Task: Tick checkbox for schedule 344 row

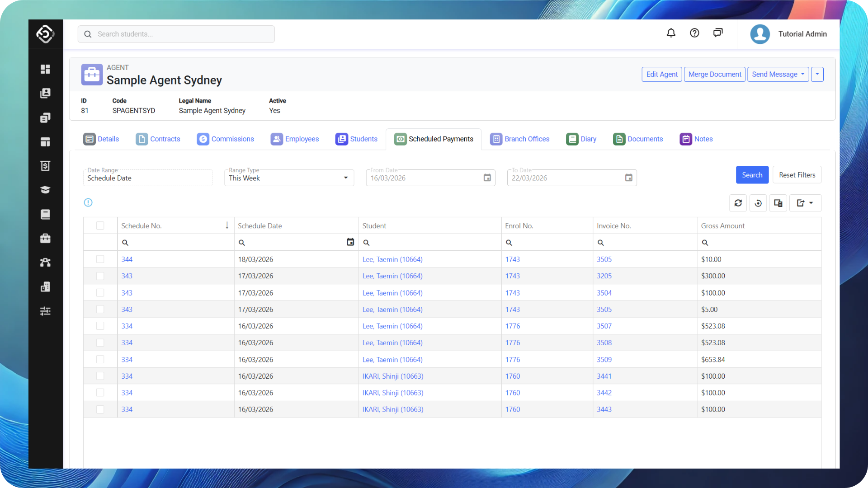Action: coord(100,259)
